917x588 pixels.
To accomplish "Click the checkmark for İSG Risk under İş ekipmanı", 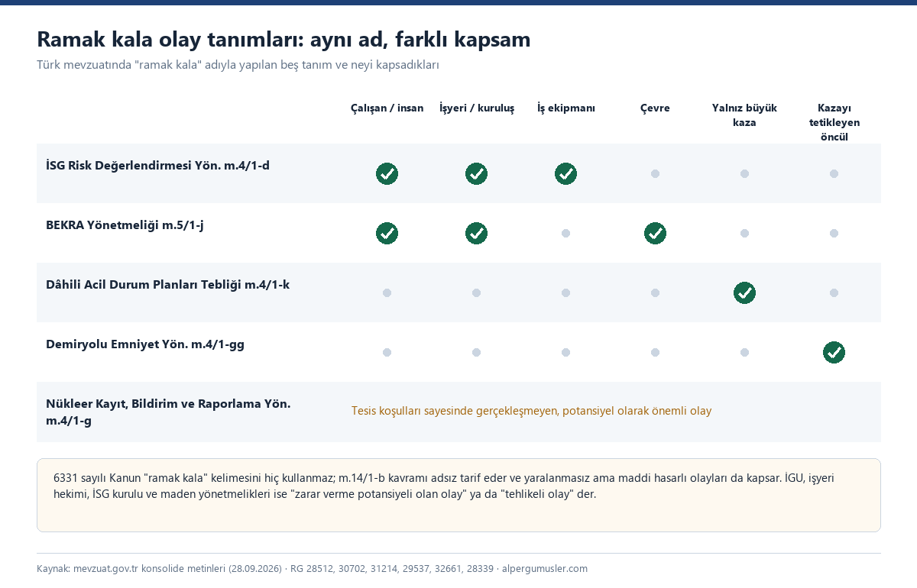I will (x=565, y=174).
